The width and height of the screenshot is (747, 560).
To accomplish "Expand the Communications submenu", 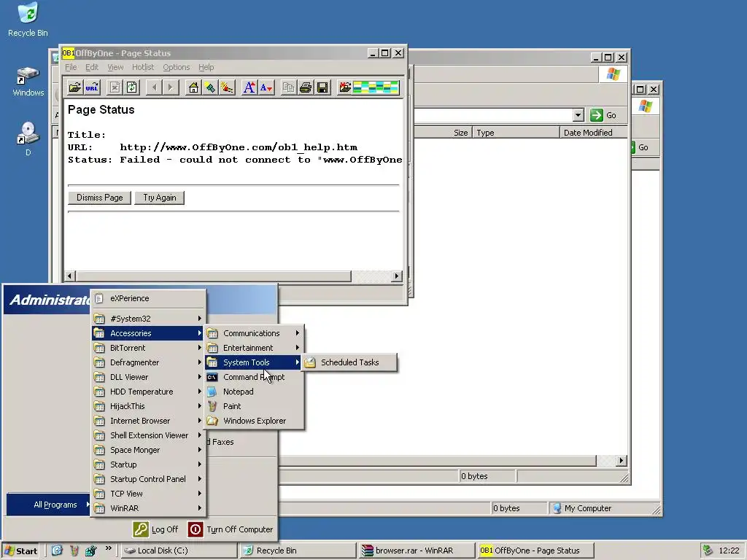I will [x=254, y=333].
